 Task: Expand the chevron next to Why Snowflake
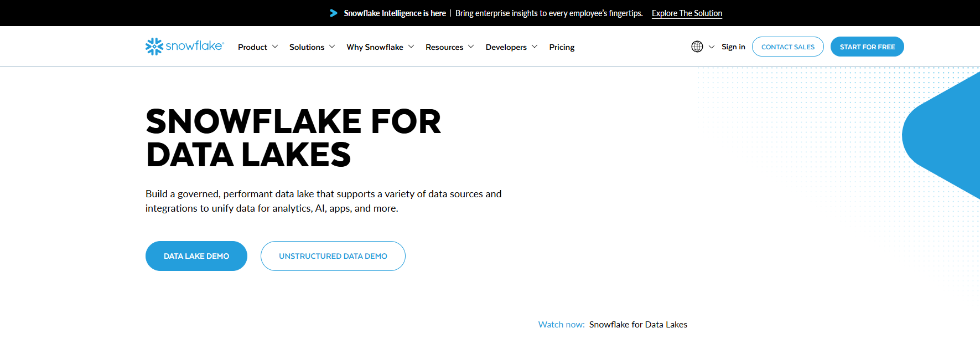(x=411, y=47)
